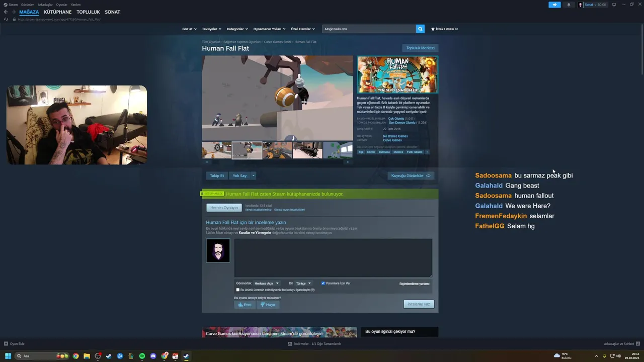Open the Yardım menu

click(x=75, y=5)
